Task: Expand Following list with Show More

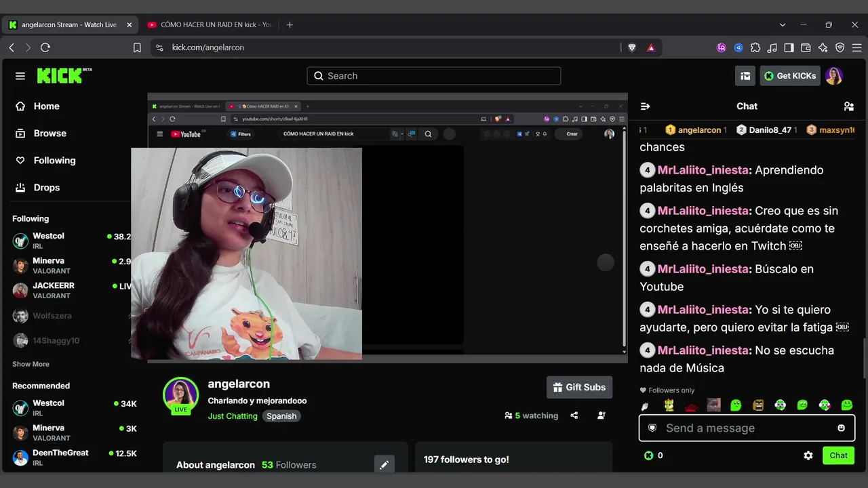Action: pos(31,364)
